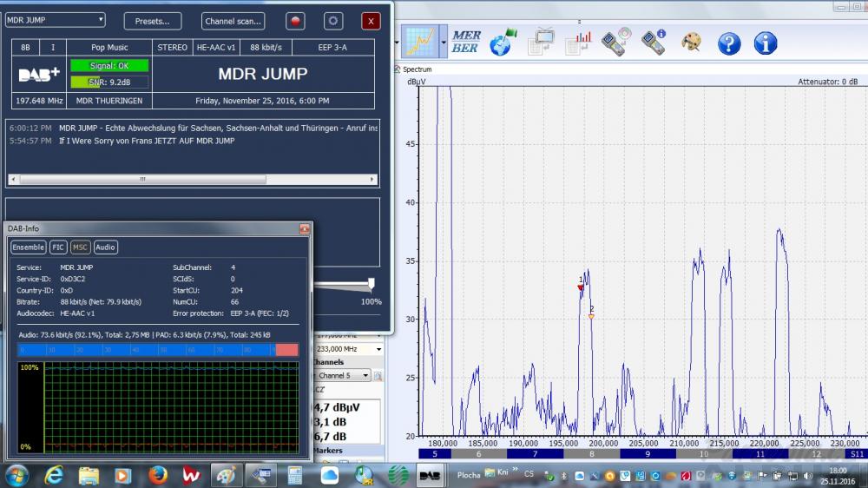Click the Pop Music genre cell
868x488 pixels.
(109, 48)
